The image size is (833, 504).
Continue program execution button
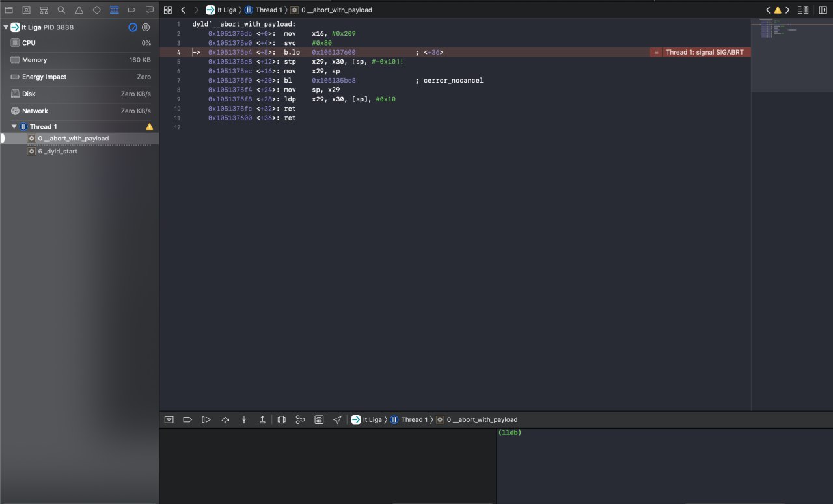point(206,419)
